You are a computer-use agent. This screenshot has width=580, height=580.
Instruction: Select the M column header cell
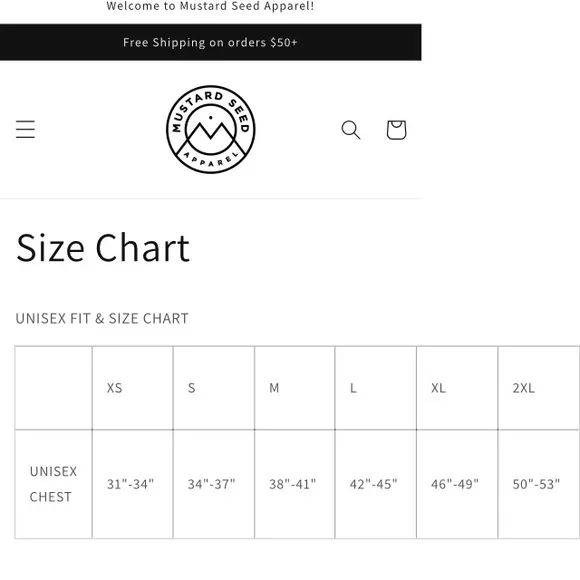tap(294, 388)
